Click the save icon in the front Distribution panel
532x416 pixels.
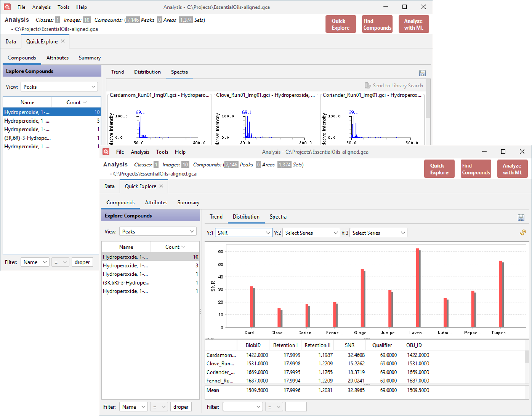point(521,218)
